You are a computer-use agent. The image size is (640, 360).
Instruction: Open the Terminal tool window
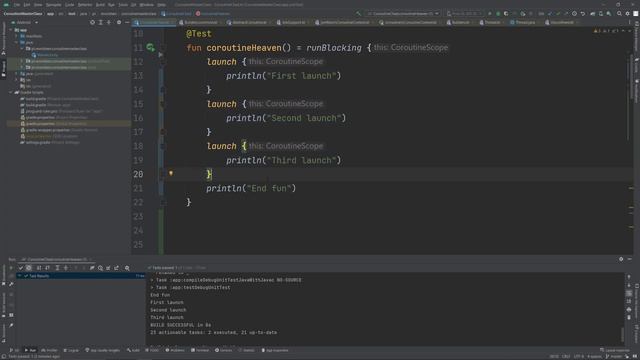(x=200, y=350)
